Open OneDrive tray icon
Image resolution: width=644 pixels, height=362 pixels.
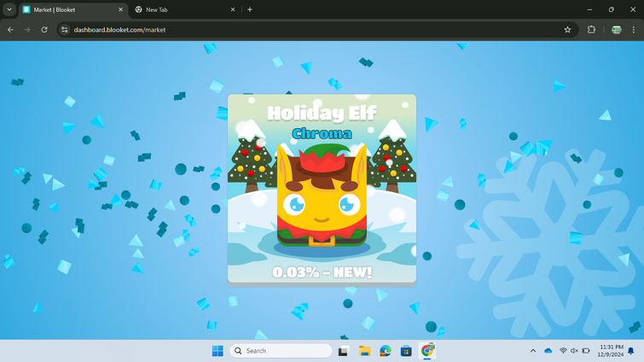(x=548, y=351)
